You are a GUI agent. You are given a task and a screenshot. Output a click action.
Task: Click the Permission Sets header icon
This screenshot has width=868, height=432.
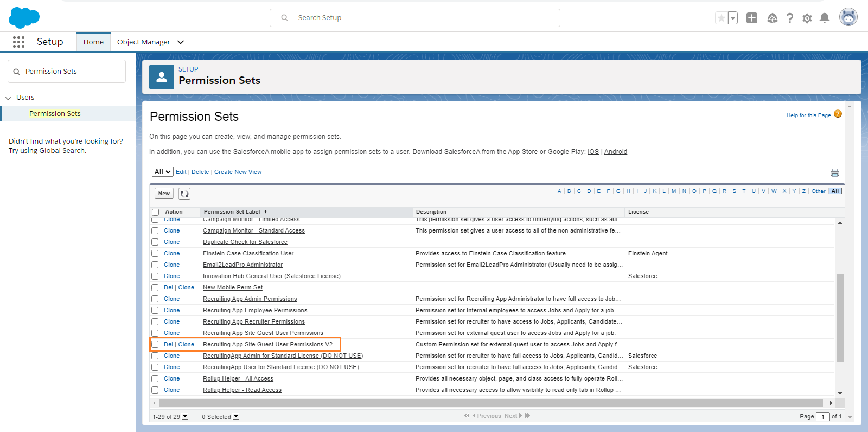point(162,77)
